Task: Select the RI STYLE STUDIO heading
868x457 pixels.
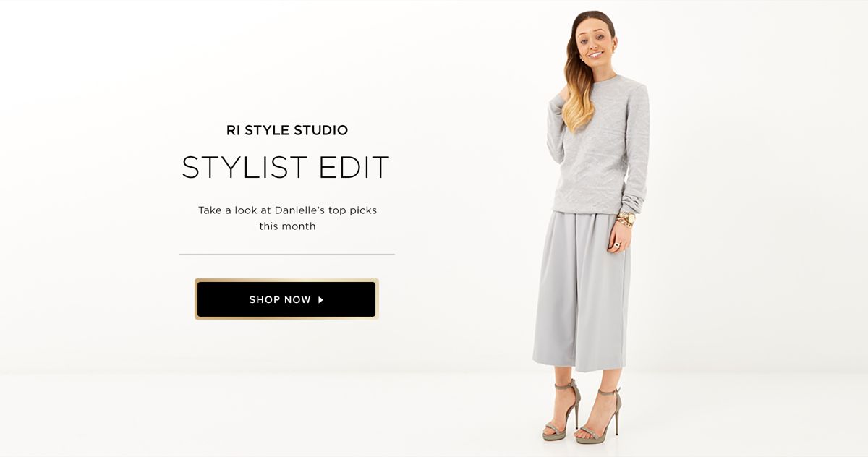Action: [x=287, y=131]
